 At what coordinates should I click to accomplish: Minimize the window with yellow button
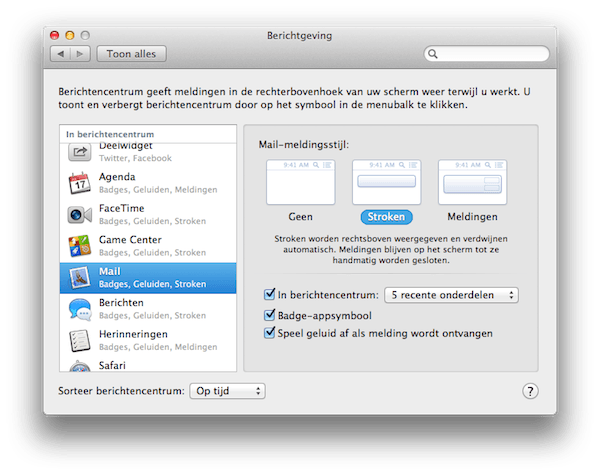70,36
